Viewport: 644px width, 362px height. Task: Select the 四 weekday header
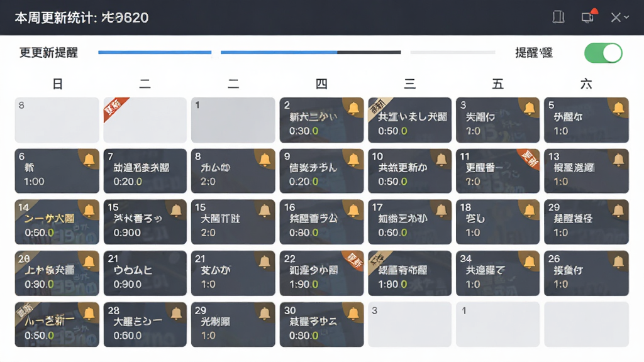point(321,84)
